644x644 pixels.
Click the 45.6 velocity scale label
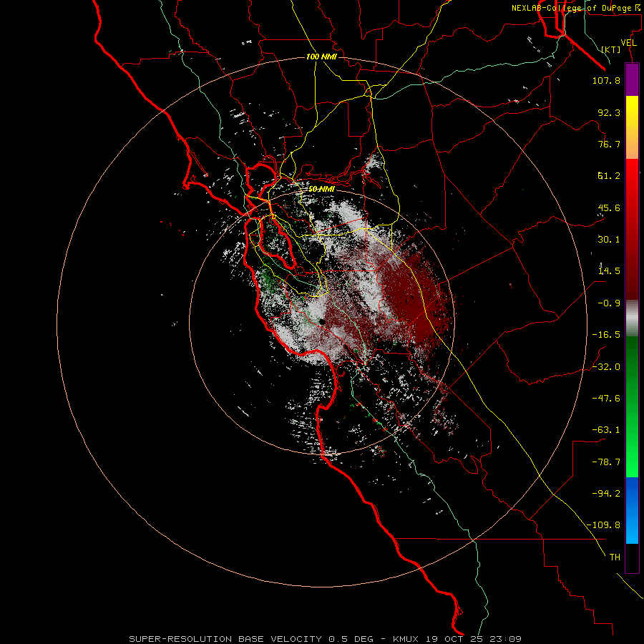(x=609, y=208)
